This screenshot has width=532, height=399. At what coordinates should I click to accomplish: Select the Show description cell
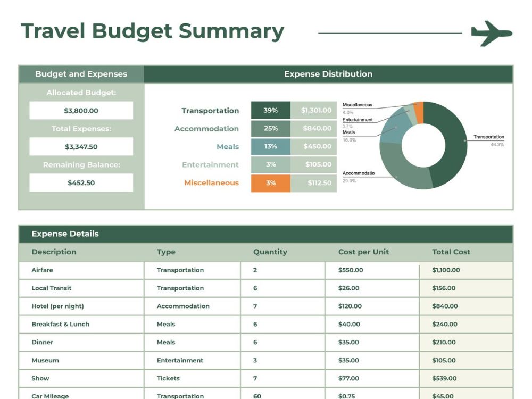click(81, 378)
